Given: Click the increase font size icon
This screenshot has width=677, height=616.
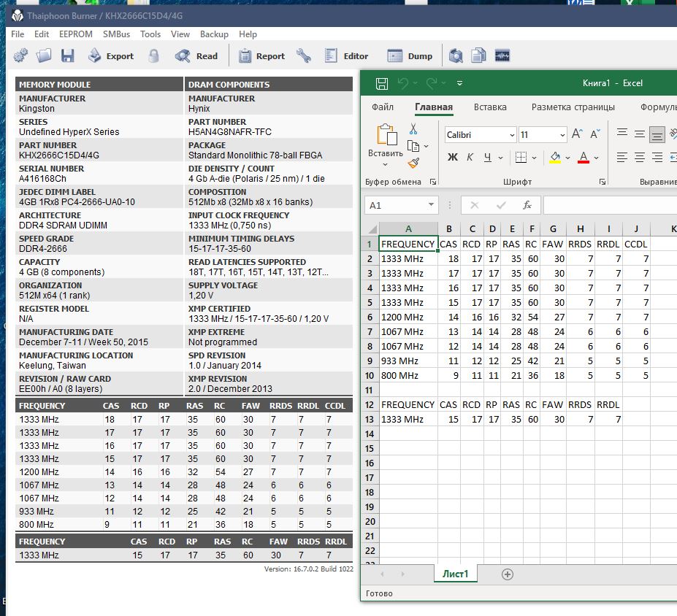Looking at the screenshot, I should point(577,134).
